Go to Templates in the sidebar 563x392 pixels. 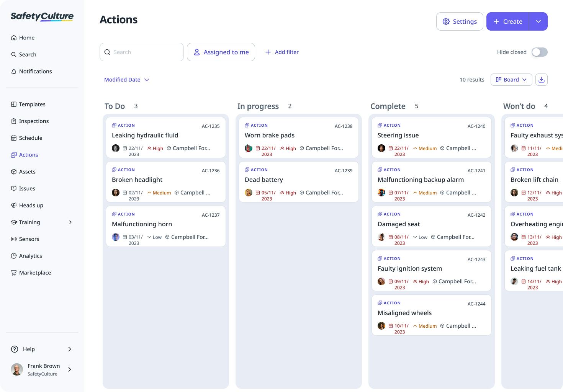click(32, 104)
